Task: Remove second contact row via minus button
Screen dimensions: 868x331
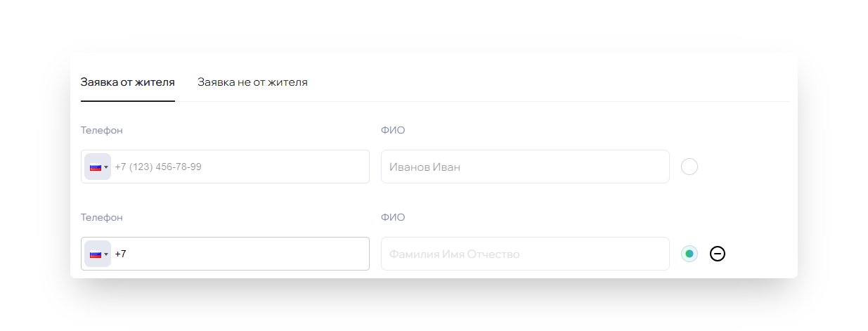Action: click(717, 254)
